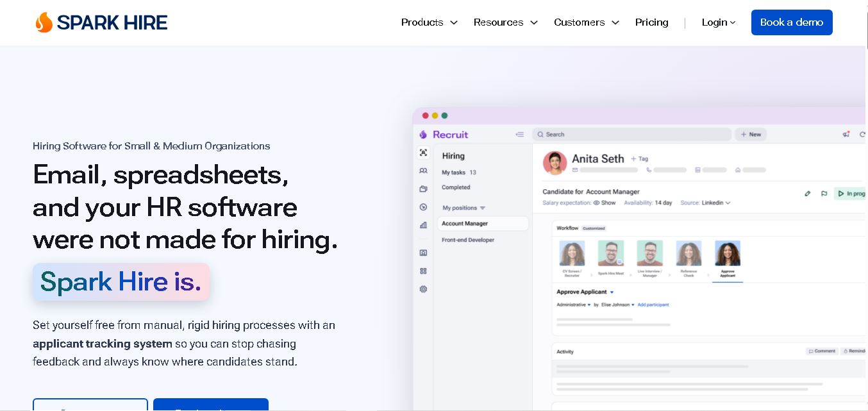Click the Customized workflow badge
This screenshot has height=411, width=868.
(594, 228)
